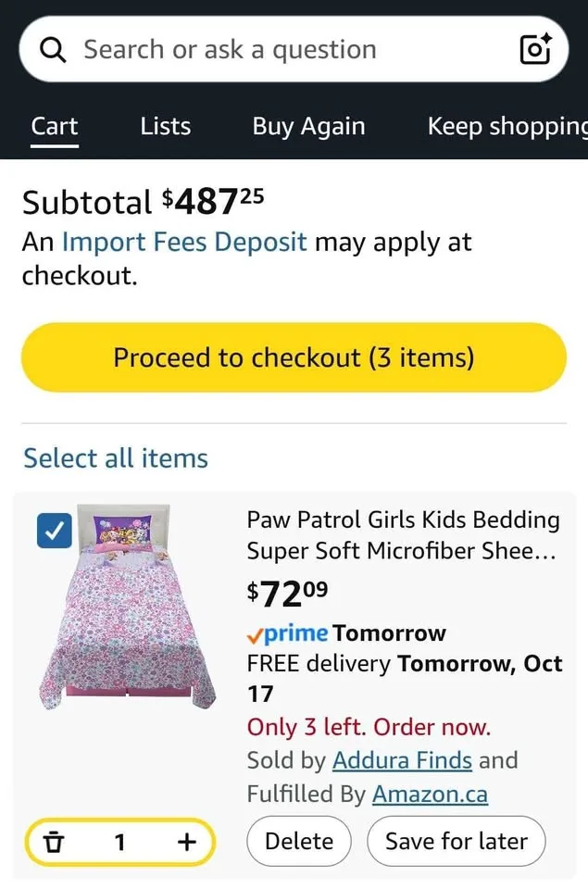Tap Proceed to checkout for 3 items
Screen dimensions: 588x889
294,357
